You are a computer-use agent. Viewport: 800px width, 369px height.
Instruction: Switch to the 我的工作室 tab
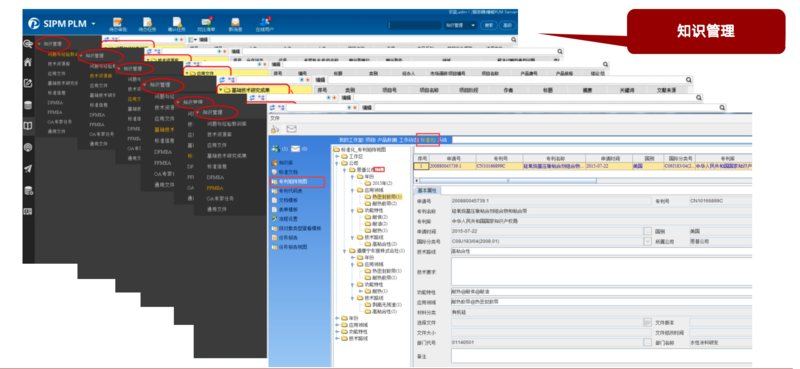351,140
